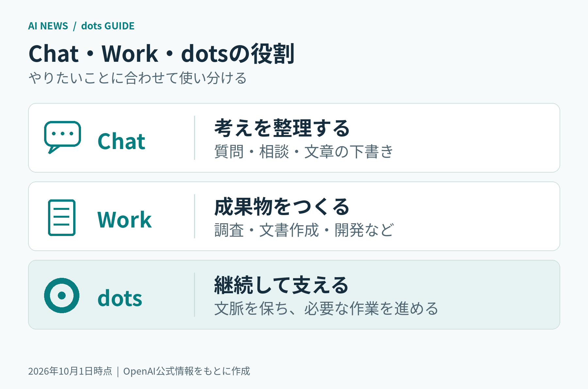Screen dimensions: 588x389
Task: Select the teal 'Work' label
Action: (124, 219)
